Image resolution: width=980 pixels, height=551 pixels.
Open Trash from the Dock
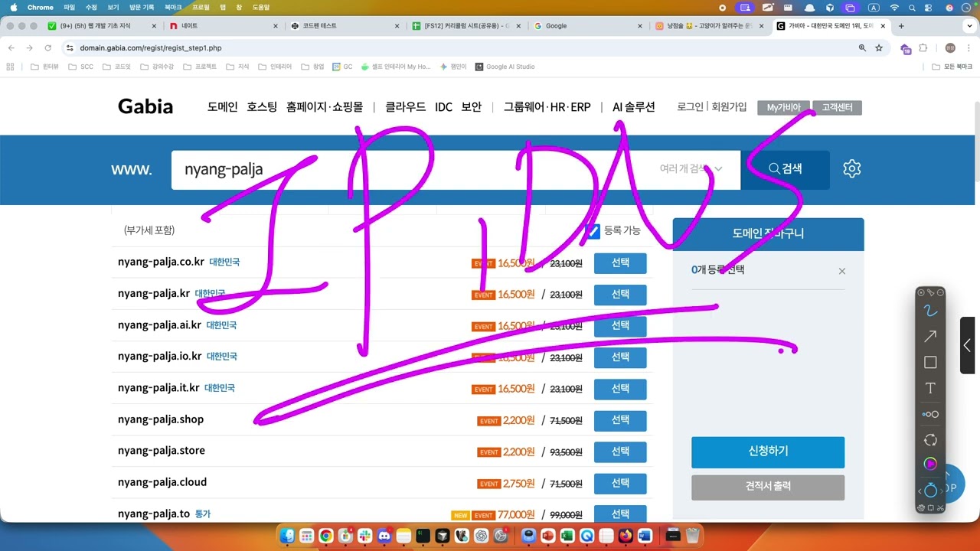(692, 536)
